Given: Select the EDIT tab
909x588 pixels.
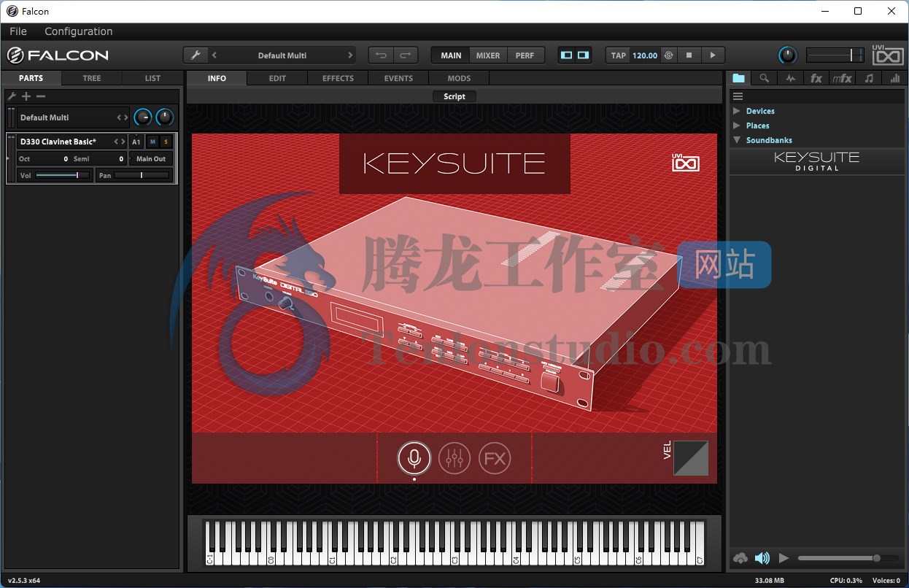Looking at the screenshot, I should (x=277, y=78).
